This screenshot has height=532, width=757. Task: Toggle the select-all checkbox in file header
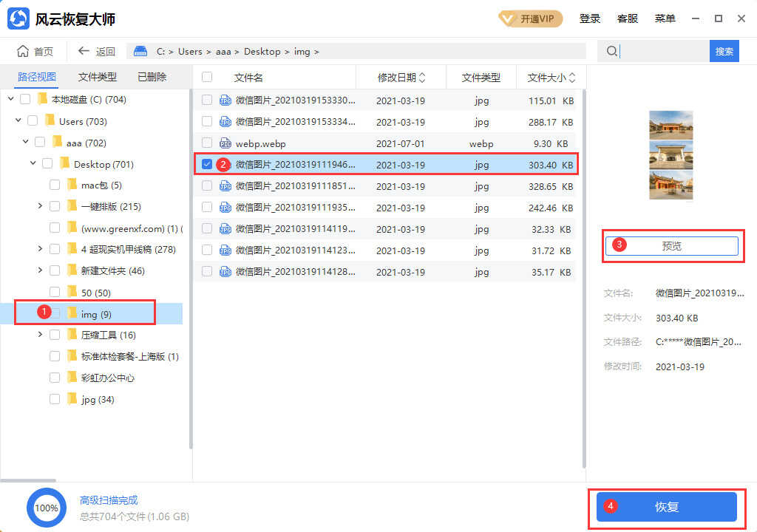[x=207, y=78]
